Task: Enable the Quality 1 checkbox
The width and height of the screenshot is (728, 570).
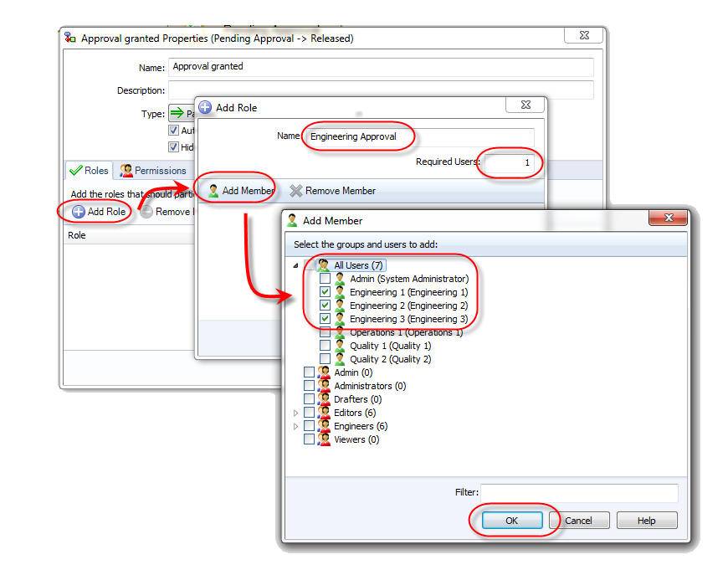Action: [x=326, y=345]
